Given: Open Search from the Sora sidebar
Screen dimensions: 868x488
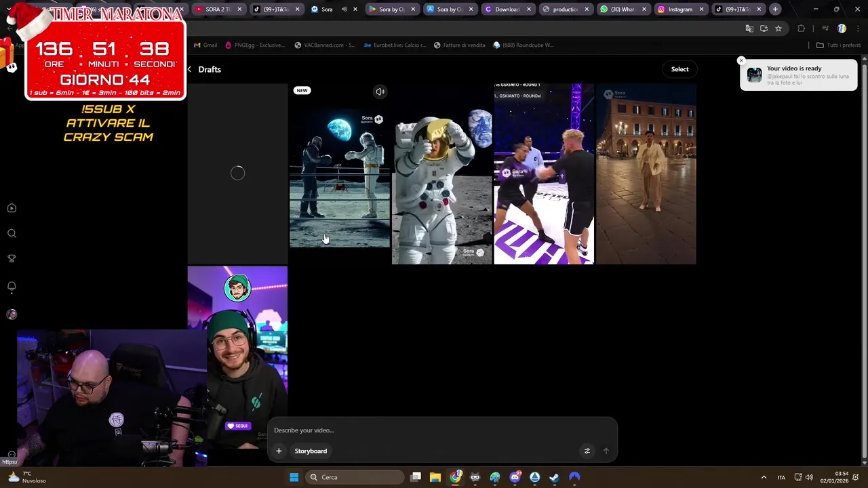Looking at the screenshot, I should pyautogui.click(x=12, y=233).
